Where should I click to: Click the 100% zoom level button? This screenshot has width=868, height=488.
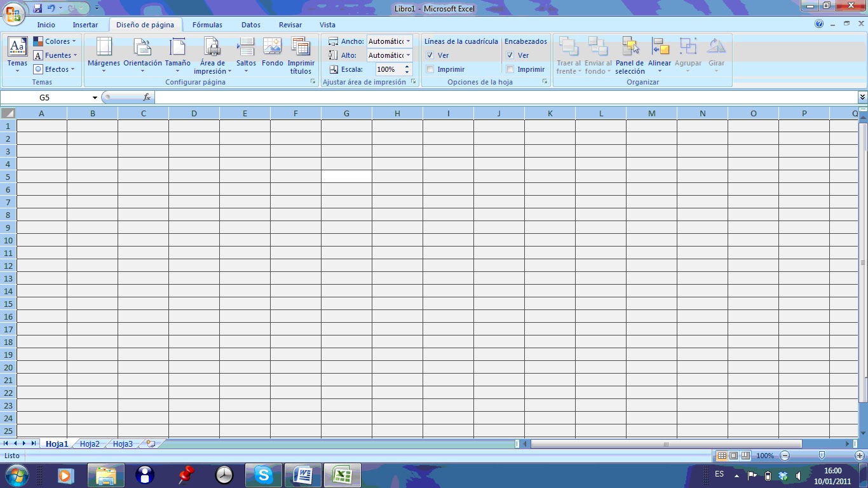coord(765,456)
